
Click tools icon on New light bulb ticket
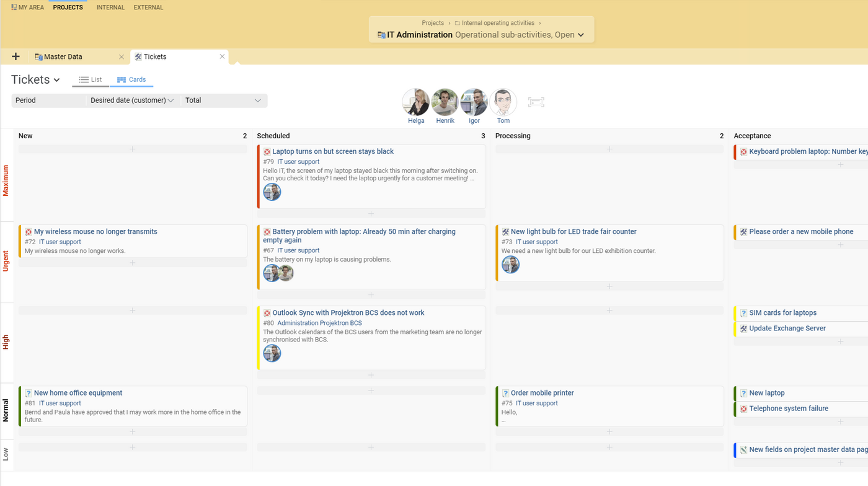(505, 232)
